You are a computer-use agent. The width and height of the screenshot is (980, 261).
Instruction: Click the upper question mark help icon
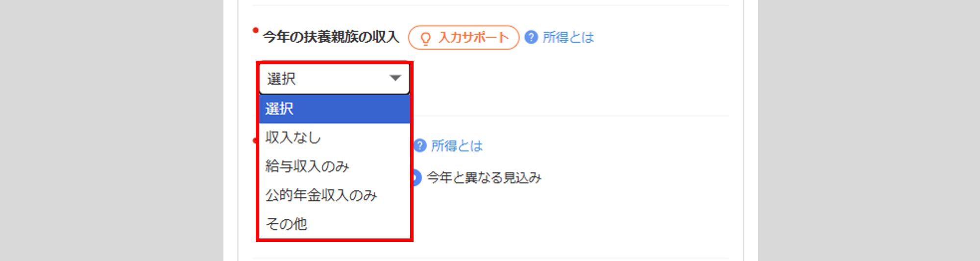531,37
